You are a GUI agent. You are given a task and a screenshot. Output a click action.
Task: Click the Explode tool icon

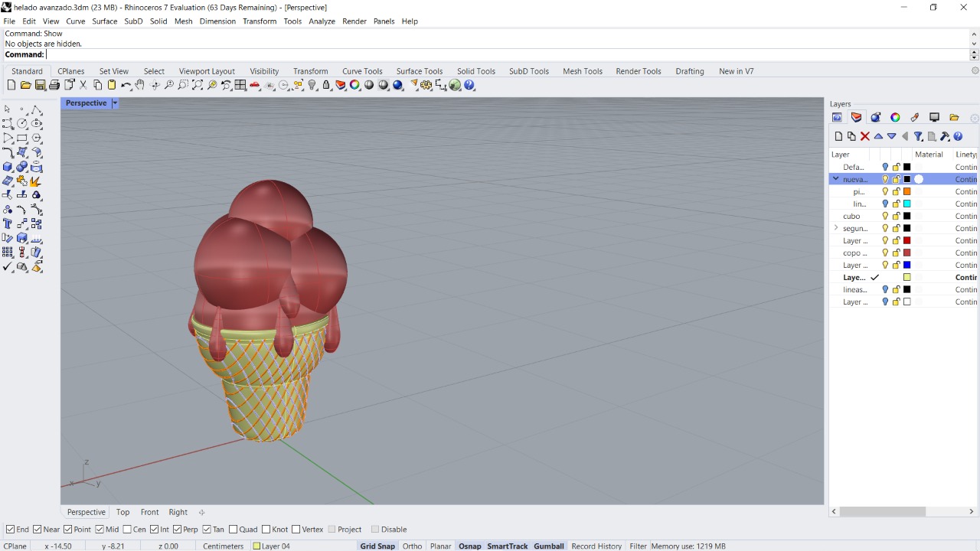(36, 181)
